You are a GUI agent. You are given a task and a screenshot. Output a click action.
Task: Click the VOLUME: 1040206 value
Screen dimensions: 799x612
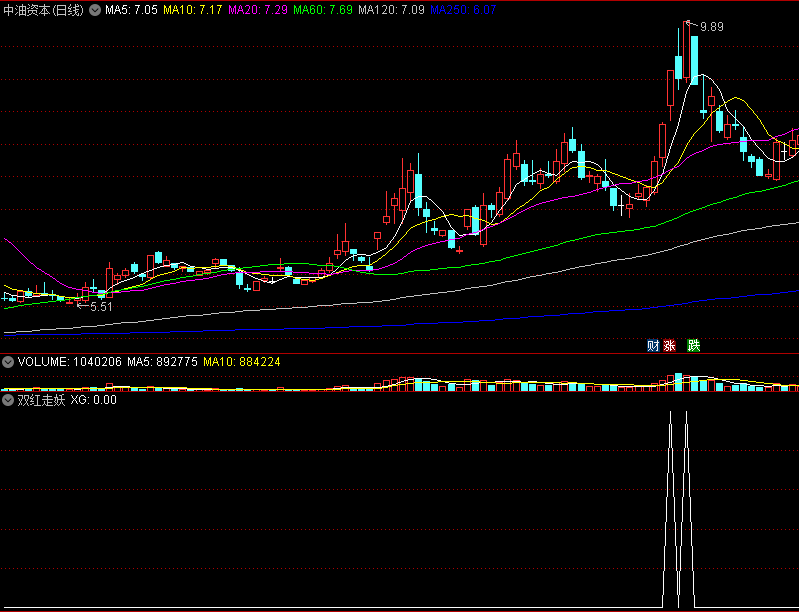[x=70, y=362]
